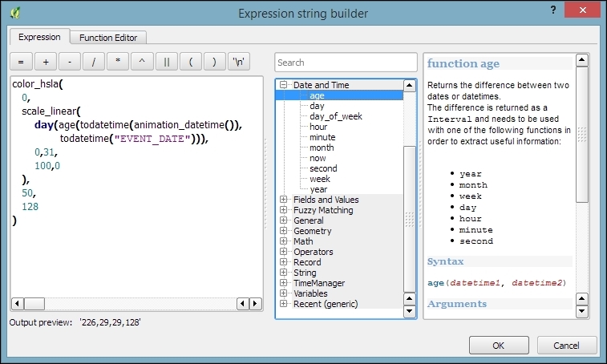
Task: Click the age(datetime1, datetime2) syntax text
Action: pyautogui.click(x=496, y=283)
